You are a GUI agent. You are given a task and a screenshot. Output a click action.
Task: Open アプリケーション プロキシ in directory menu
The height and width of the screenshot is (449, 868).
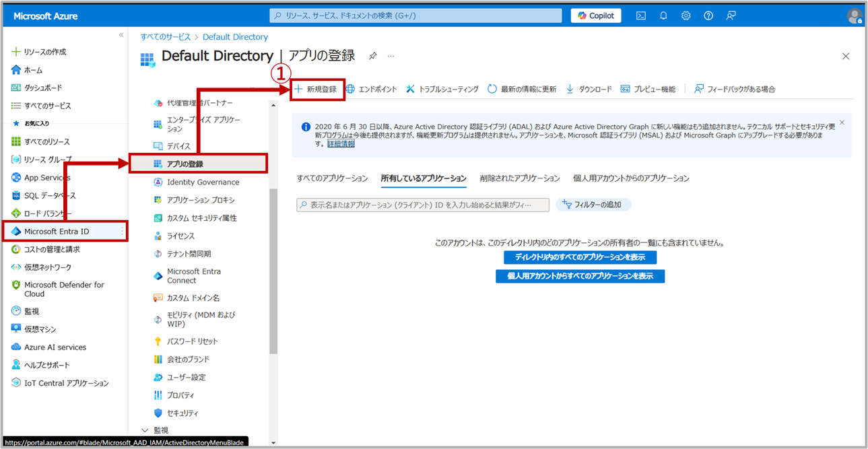point(194,200)
